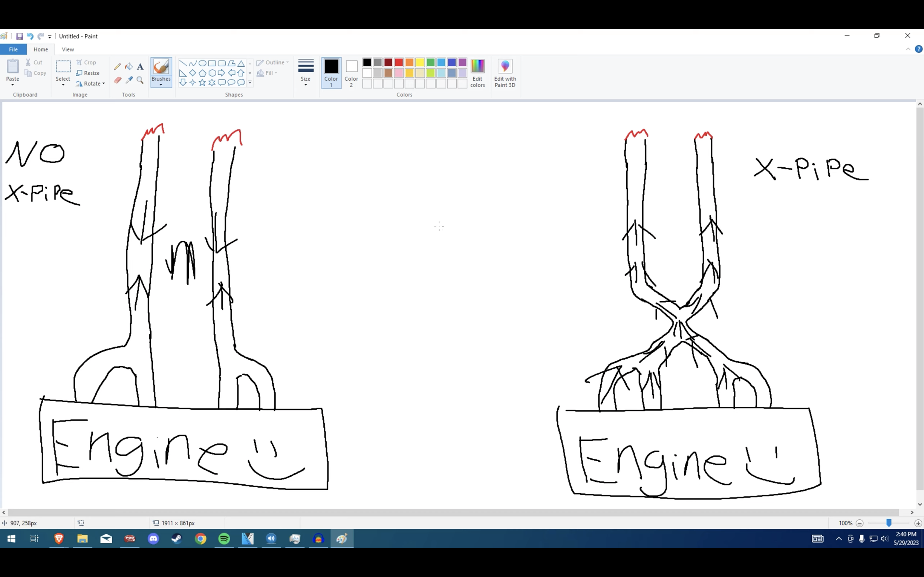924x577 pixels.
Task: Expand the Brushes dropdown arrow
Action: click(161, 85)
